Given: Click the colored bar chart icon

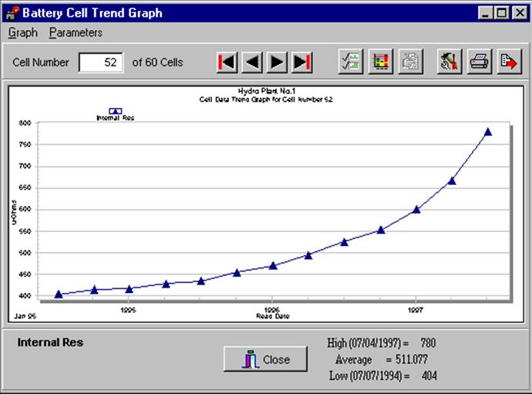Looking at the screenshot, I should click(379, 62).
